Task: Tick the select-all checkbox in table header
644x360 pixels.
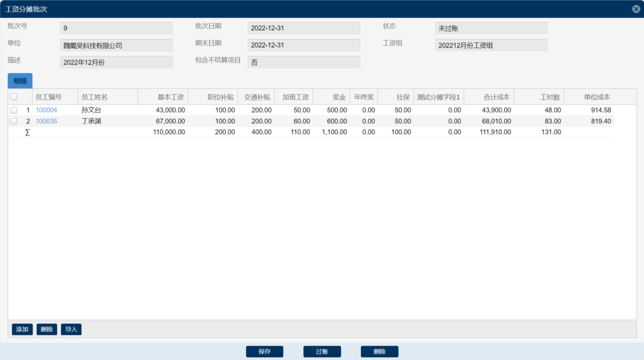Action: (13, 97)
